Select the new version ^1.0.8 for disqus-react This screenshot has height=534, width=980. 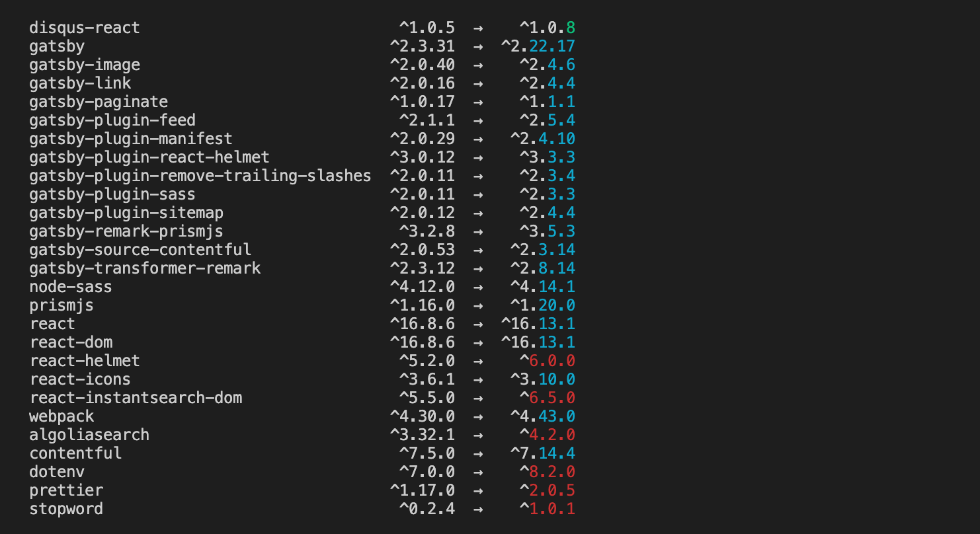(x=548, y=28)
